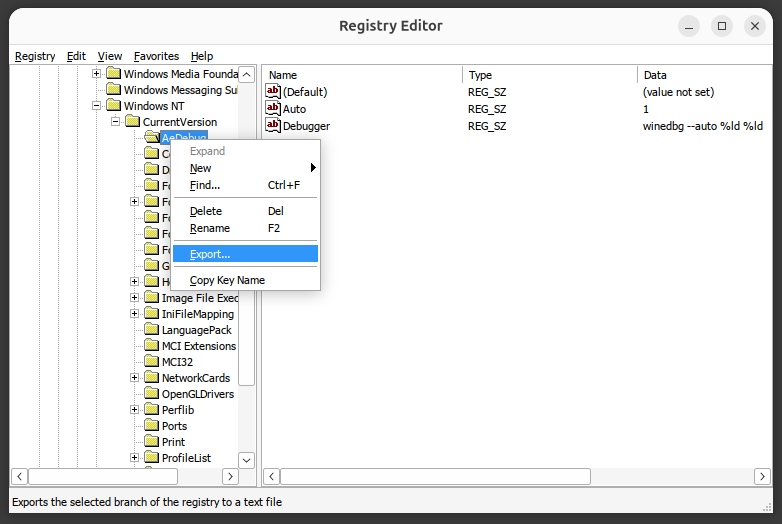This screenshot has width=782, height=524.
Task: Maximize the Registry Editor window
Action: pos(722,26)
